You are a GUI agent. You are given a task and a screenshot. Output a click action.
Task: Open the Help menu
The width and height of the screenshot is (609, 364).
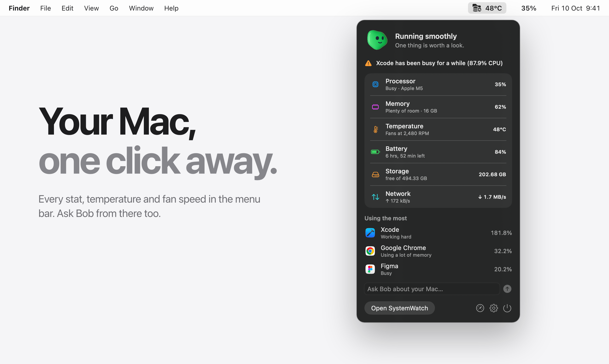click(171, 8)
